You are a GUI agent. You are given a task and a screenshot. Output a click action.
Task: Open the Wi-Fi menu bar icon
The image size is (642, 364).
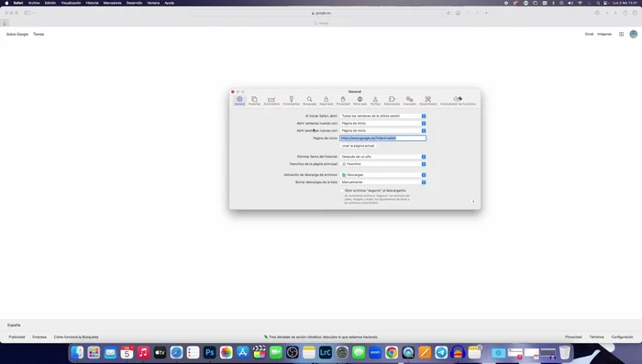pos(580,3)
